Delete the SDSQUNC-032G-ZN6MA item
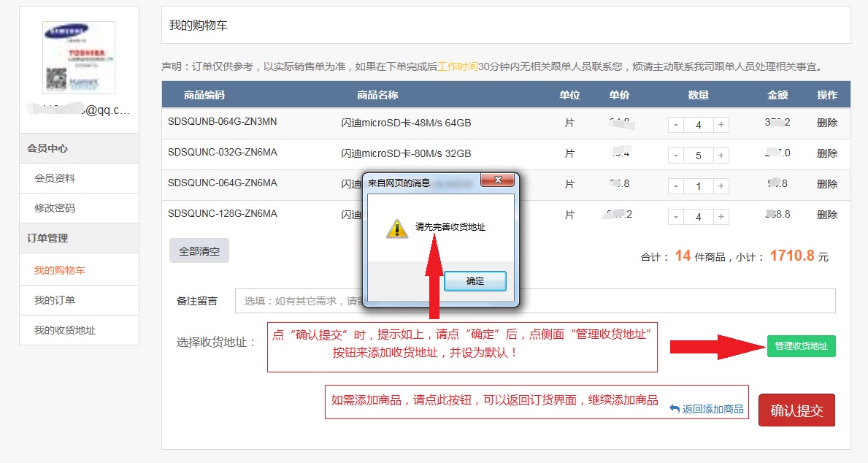This screenshot has height=463, width=868. tap(827, 153)
